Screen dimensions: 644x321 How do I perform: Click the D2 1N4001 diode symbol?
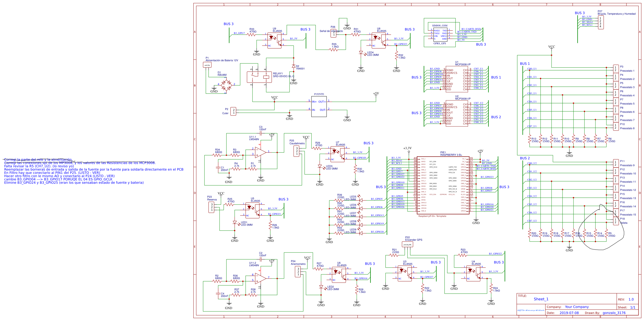(x=293, y=67)
